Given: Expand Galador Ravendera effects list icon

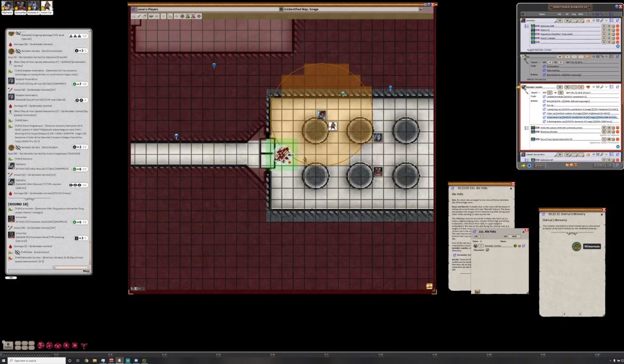Looking at the screenshot, I should (x=526, y=159).
